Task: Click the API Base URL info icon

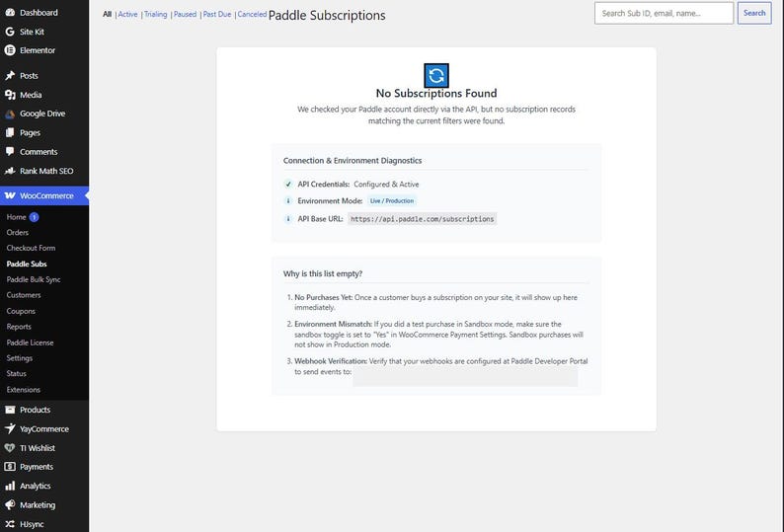Action: point(288,218)
